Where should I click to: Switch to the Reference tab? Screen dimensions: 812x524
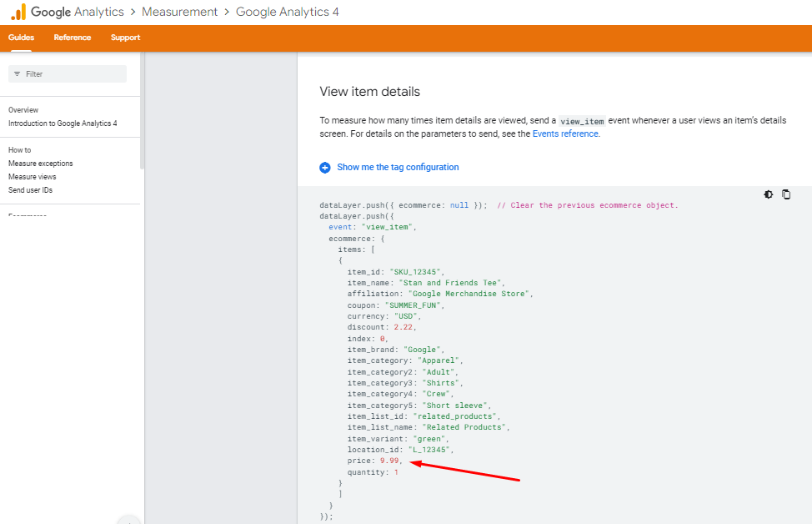tap(73, 38)
